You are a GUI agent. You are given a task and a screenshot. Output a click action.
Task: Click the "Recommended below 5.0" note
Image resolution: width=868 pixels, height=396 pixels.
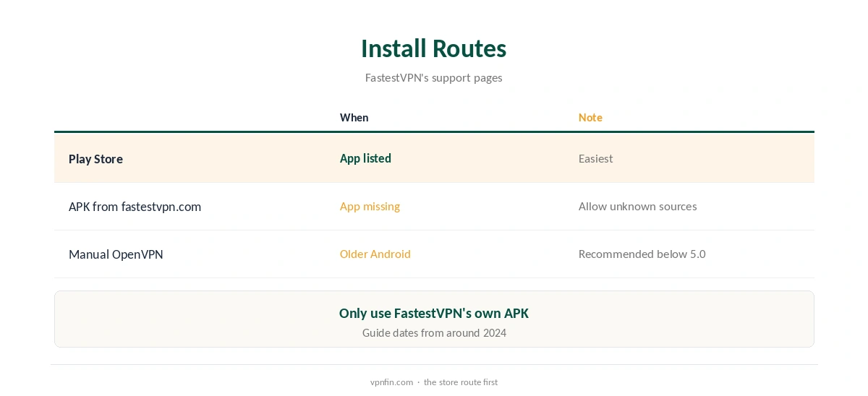click(x=642, y=254)
